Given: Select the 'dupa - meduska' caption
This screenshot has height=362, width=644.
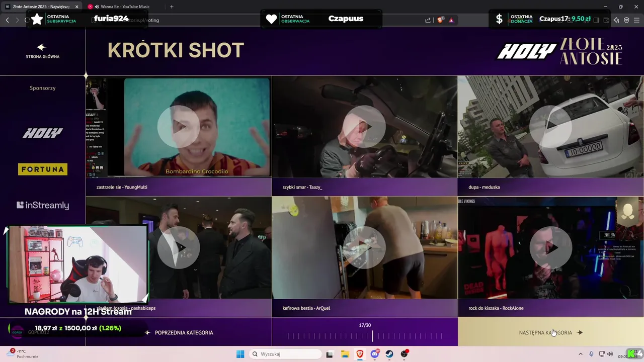Looking at the screenshot, I should pos(484,187).
